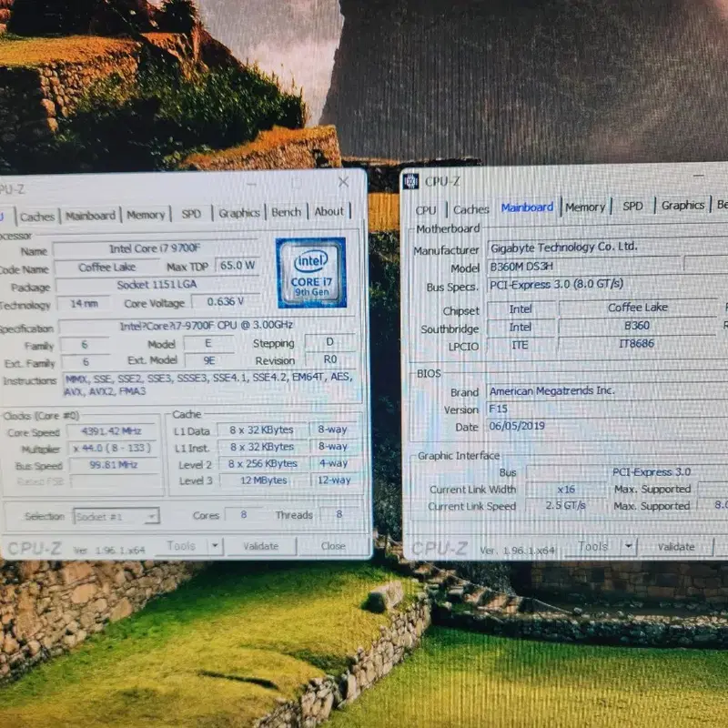Switch to the Caches tab in left window
Image resolution: width=728 pixels, height=728 pixels.
(x=37, y=217)
